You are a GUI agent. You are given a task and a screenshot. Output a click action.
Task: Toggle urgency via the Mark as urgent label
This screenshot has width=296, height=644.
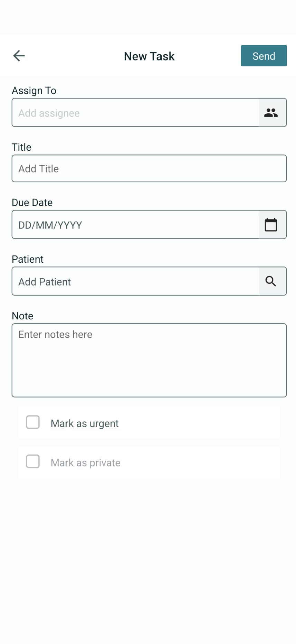84,423
